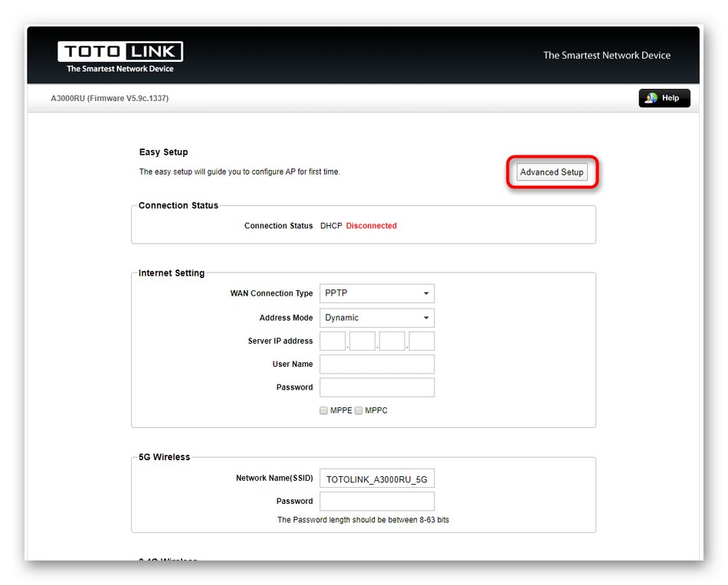Click the Advanced Setup button
728x585 pixels.
(x=552, y=172)
